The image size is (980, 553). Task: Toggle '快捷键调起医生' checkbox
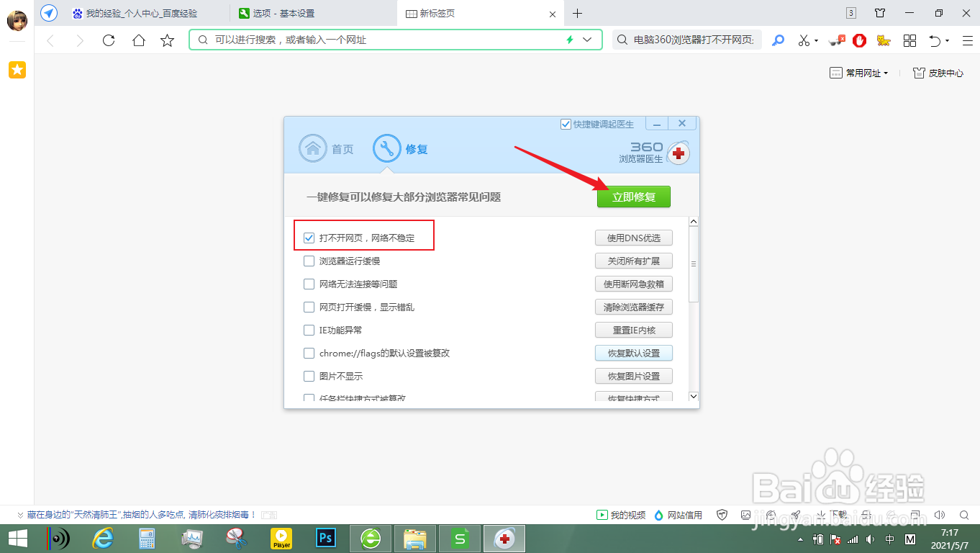(566, 124)
